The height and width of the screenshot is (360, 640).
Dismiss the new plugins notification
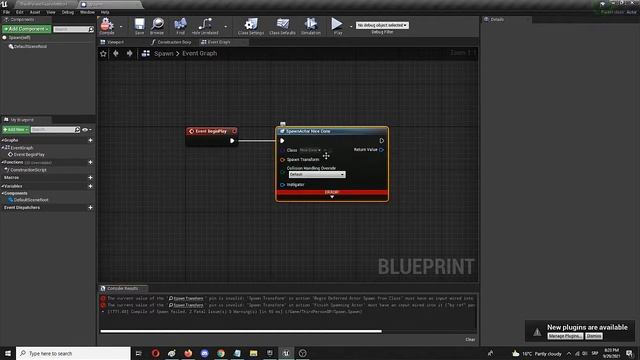pyautogui.click(x=594, y=336)
